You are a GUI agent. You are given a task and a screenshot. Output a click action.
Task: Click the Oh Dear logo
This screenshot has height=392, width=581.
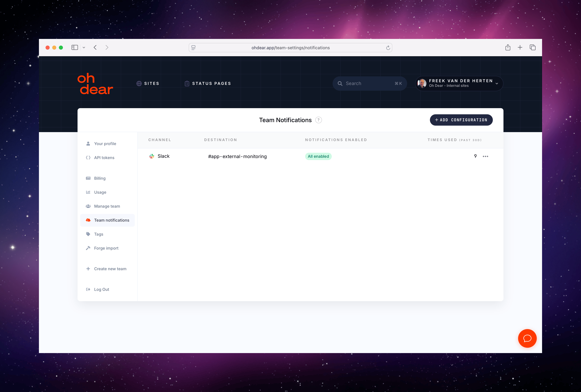tap(95, 84)
